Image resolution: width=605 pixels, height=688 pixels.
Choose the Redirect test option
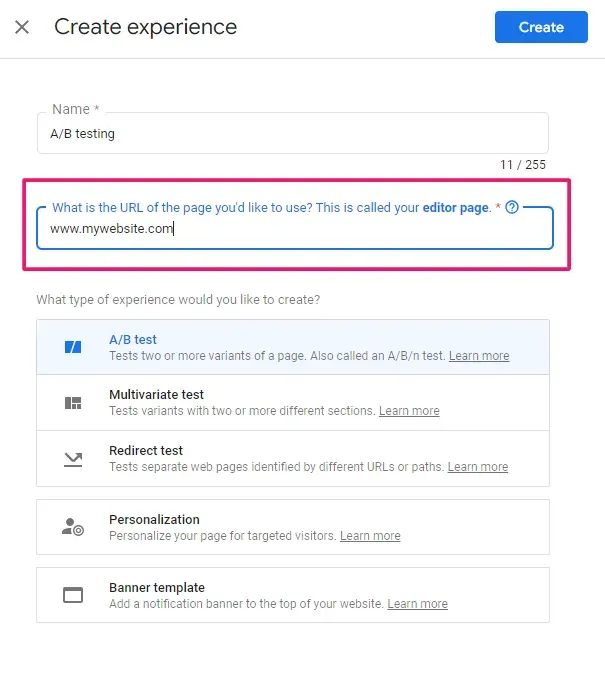click(x=293, y=459)
